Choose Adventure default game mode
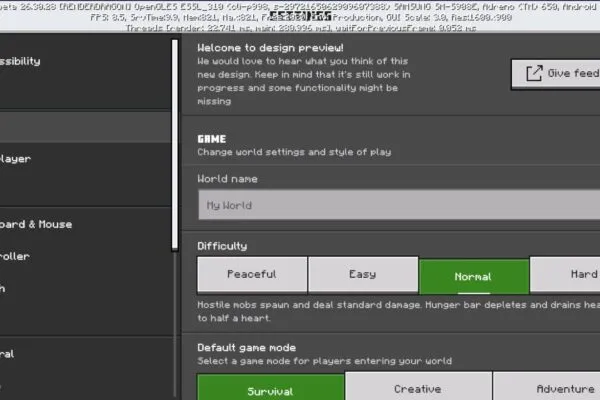The image size is (600, 400). point(546,386)
